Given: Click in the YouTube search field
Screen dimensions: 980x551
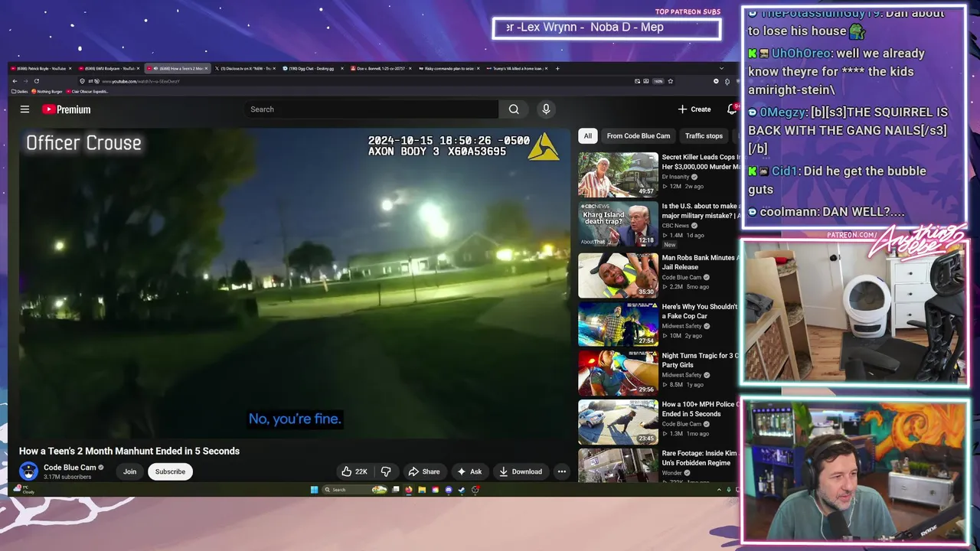Looking at the screenshot, I should (371, 109).
